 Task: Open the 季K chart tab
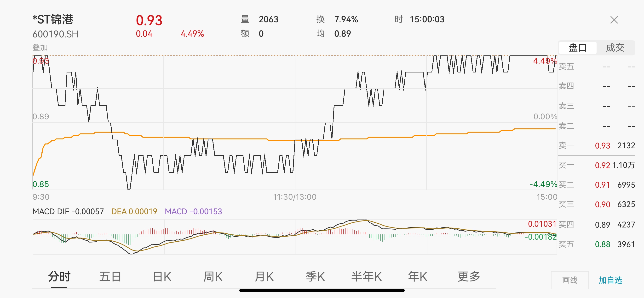(x=315, y=277)
